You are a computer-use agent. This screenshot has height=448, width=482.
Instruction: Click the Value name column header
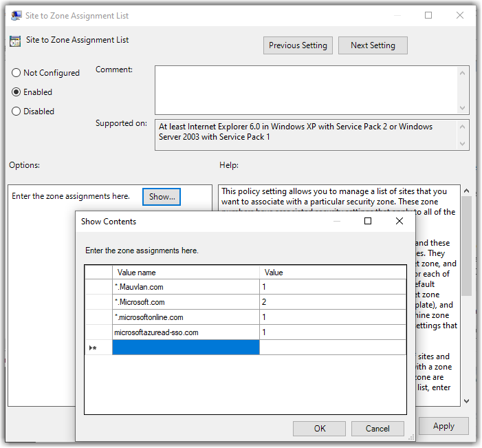pyautogui.click(x=186, y=273)
